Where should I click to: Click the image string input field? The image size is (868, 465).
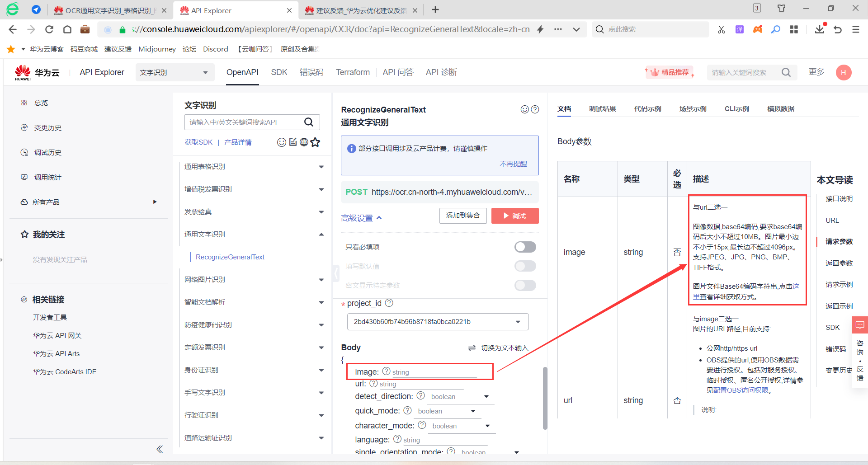tap(434, 372)
